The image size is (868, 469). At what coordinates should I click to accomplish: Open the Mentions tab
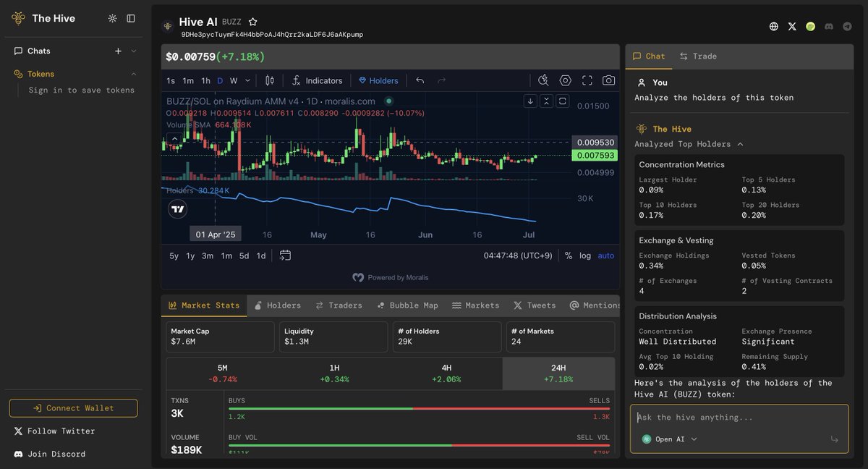click(x=595, y=305)
